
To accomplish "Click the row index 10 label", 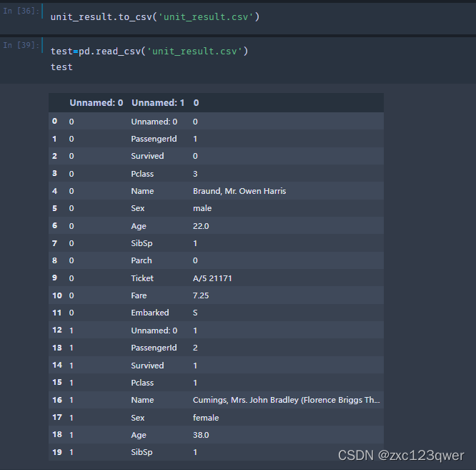I will pyautogui.click(x=57, y=295).
